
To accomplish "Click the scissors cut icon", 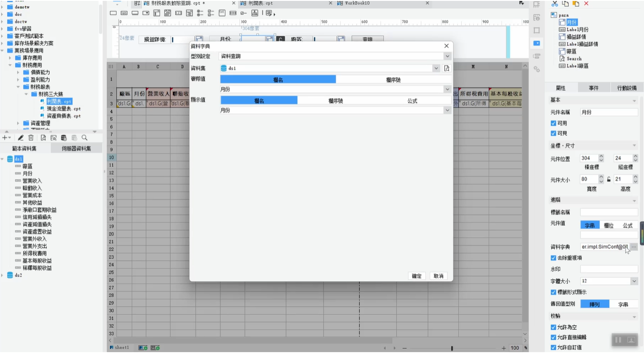I will coord(554,4).
